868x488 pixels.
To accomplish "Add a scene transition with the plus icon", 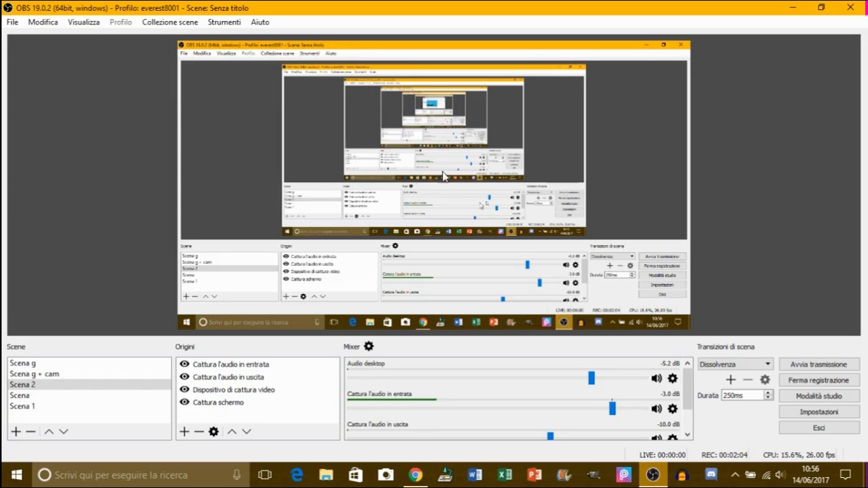I will coord(730,380).
